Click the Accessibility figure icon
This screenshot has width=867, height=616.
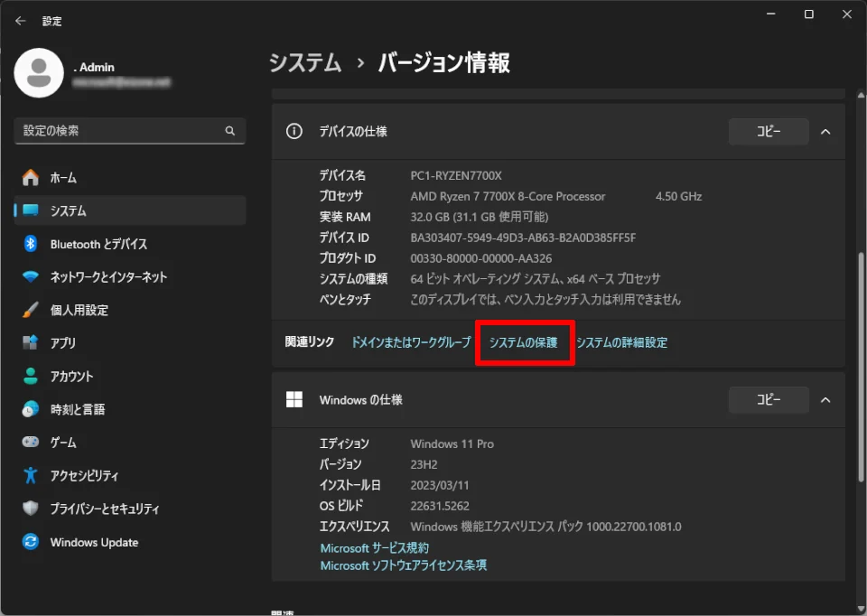(31, 475)
